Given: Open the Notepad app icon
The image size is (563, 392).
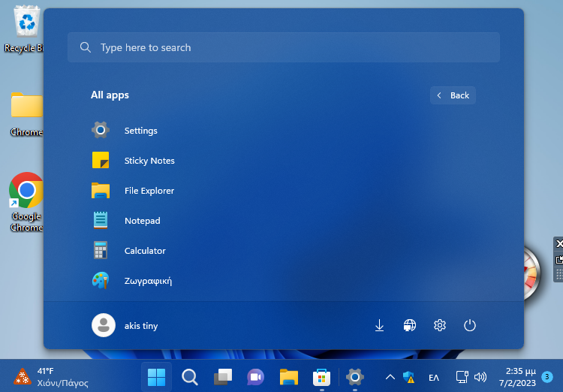Looking at the screenshot, I should point(101,220).
